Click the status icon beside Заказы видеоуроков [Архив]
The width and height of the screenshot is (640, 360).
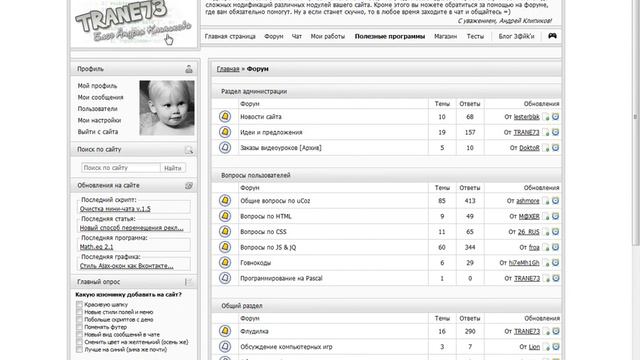[x=225, y=147]
